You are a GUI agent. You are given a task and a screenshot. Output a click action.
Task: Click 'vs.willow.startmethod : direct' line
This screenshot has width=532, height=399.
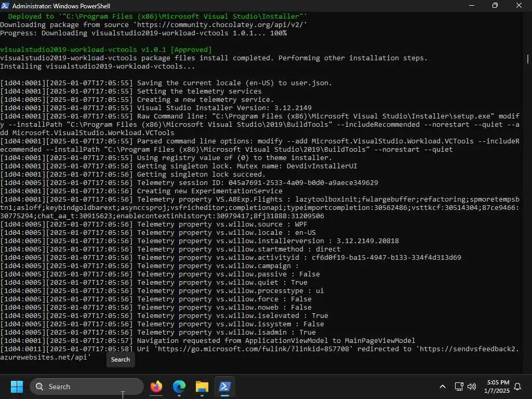click(x=170, y=249)
